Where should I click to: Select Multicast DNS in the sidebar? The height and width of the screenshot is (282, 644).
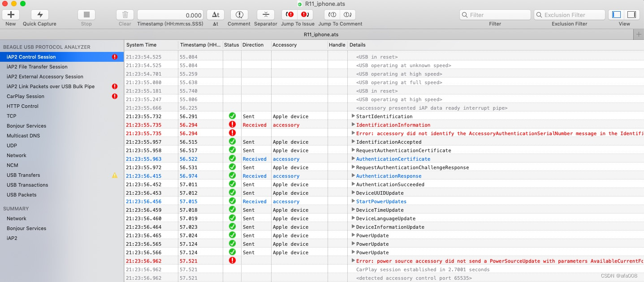coord(62,136)
